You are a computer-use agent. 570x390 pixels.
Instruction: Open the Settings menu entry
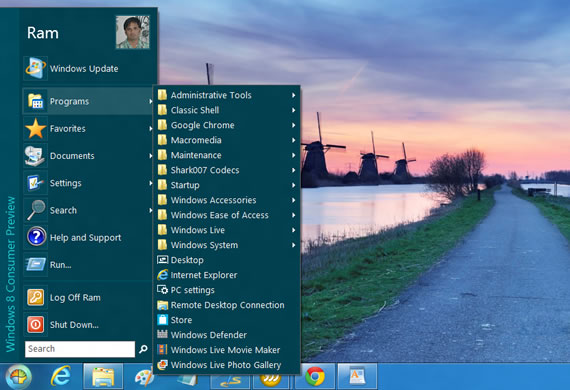[x=88, y=183]
